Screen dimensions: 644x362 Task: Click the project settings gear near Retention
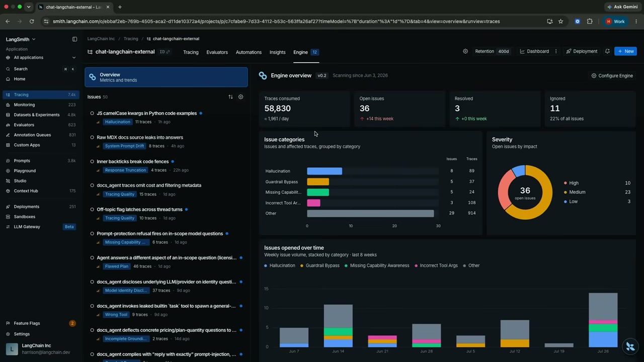point(465,51)
